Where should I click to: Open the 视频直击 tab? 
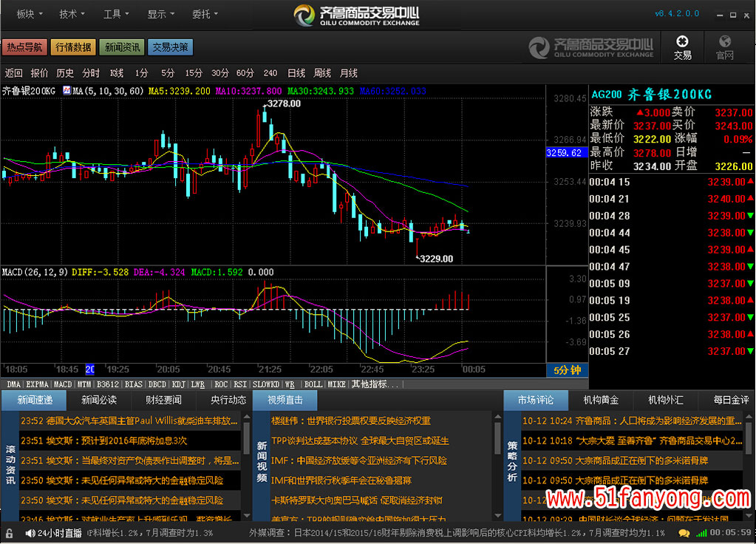coord(285,401)
